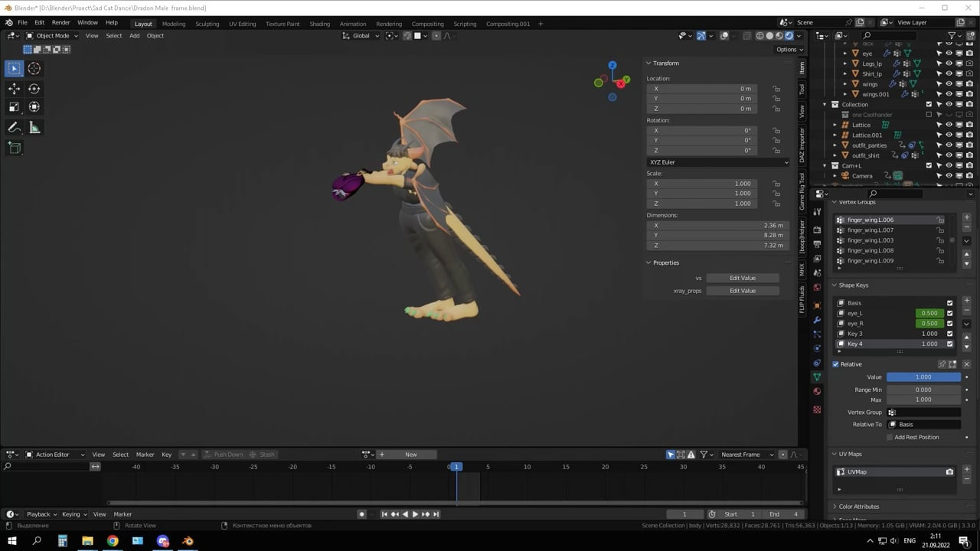This screenshot has width=980, height=551.
Task: Jump to the animation end frame
Action: tap(436, 514)
